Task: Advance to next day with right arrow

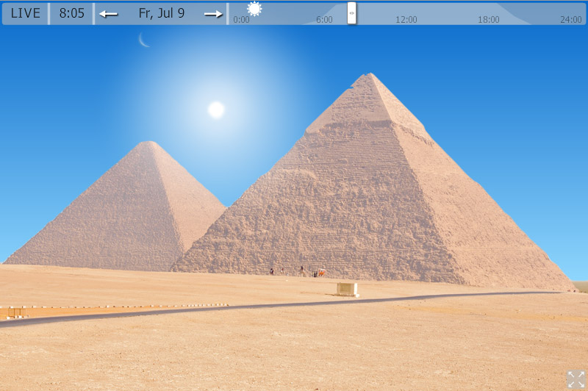Action: 213,14
